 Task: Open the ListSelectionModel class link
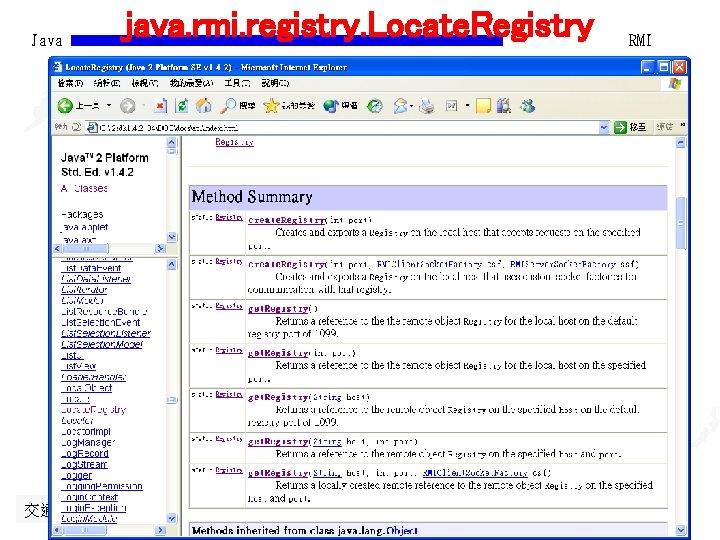(x=101, y=344)
